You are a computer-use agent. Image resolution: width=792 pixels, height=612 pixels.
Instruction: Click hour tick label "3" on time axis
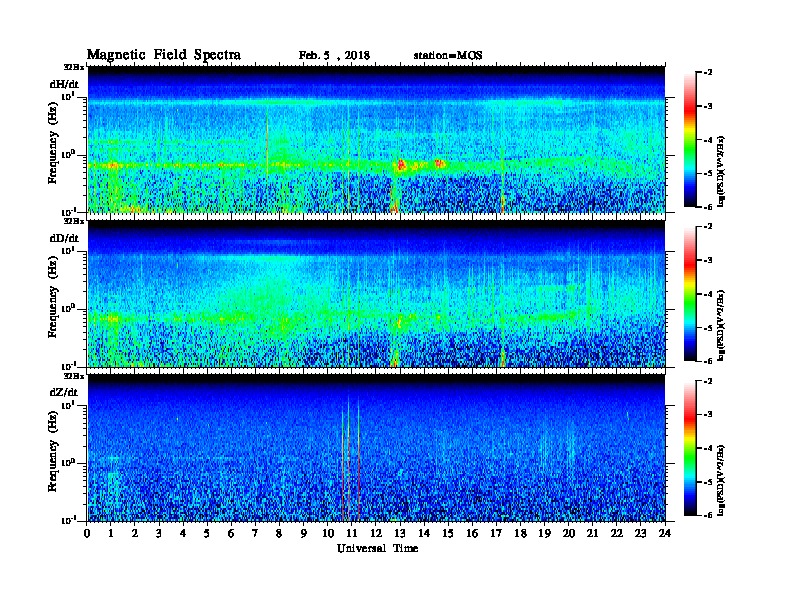[x=159, y=533]
